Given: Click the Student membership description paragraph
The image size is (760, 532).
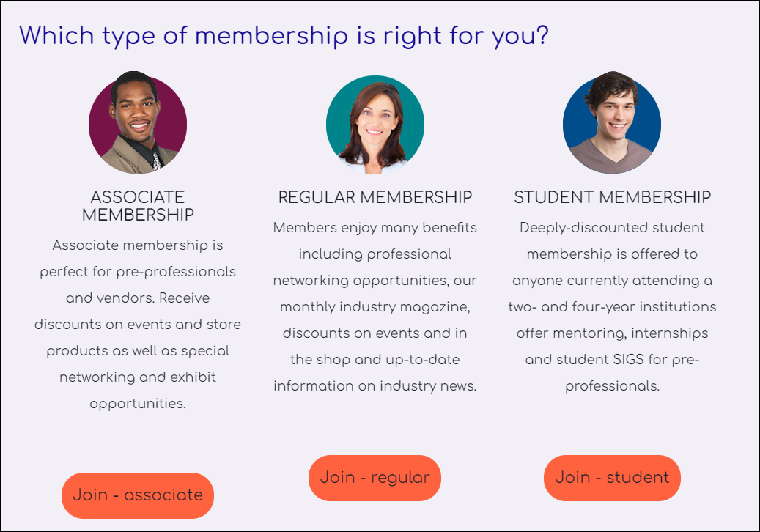Looking at the screenshot, I should coord(612,307).
